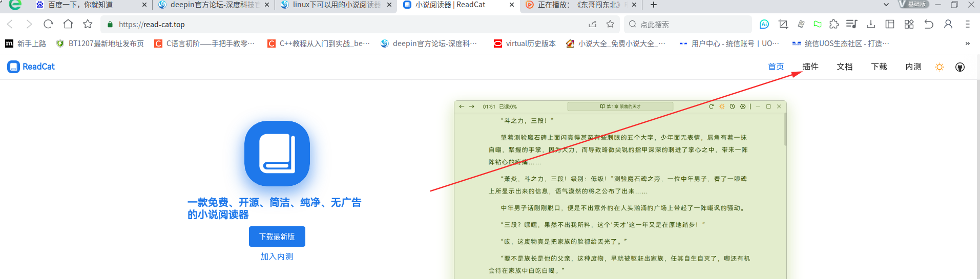Screen dimensions: 980x279
Task: Open the GitHub icon link in the navigation
Action: click(960, 67)
